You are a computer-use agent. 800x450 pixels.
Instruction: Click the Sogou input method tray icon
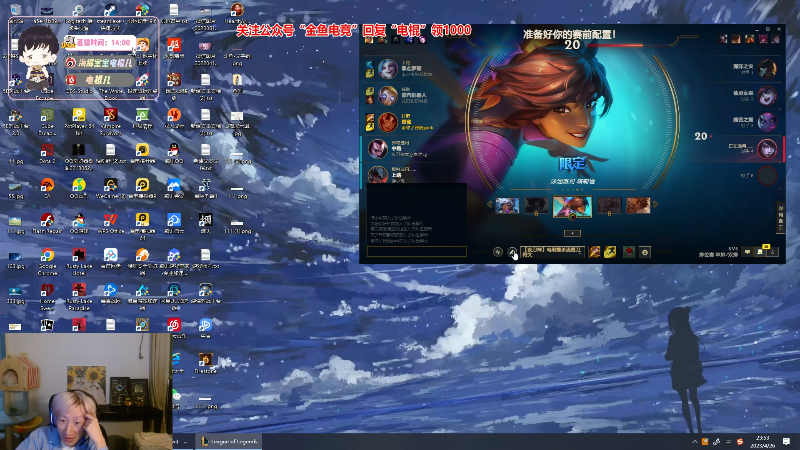tap(740, 441)
